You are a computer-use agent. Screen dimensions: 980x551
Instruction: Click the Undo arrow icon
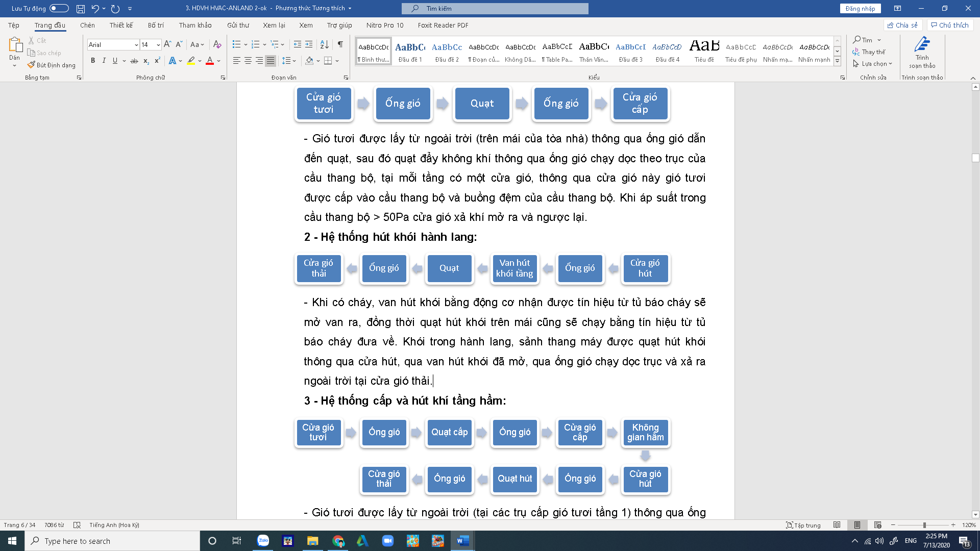pos(95,8)
